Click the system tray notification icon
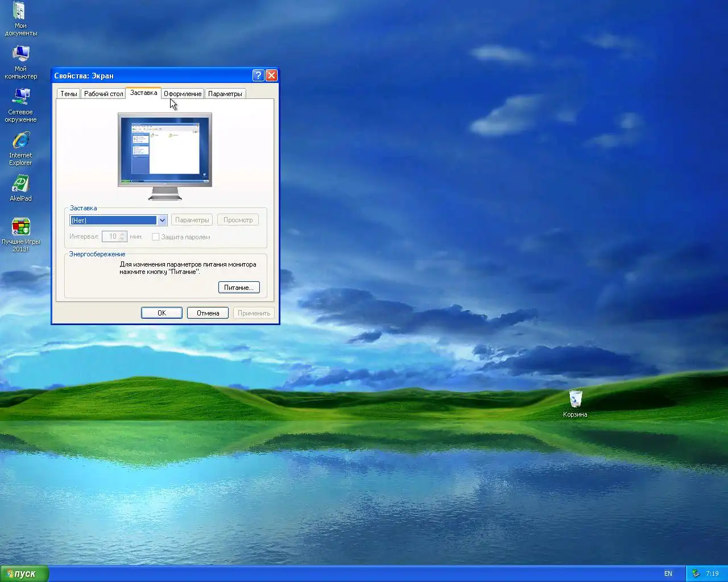 [695, 573]
